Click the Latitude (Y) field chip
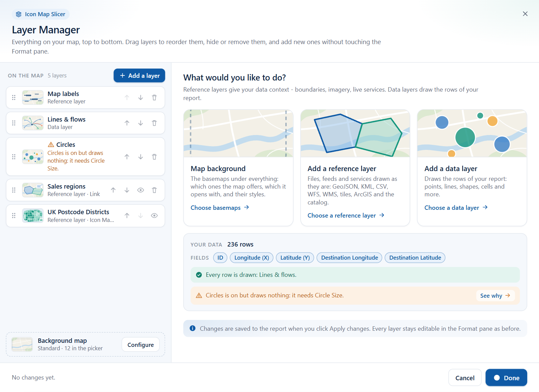This screenshot has width=539, height=392. [x=295, y=258]
